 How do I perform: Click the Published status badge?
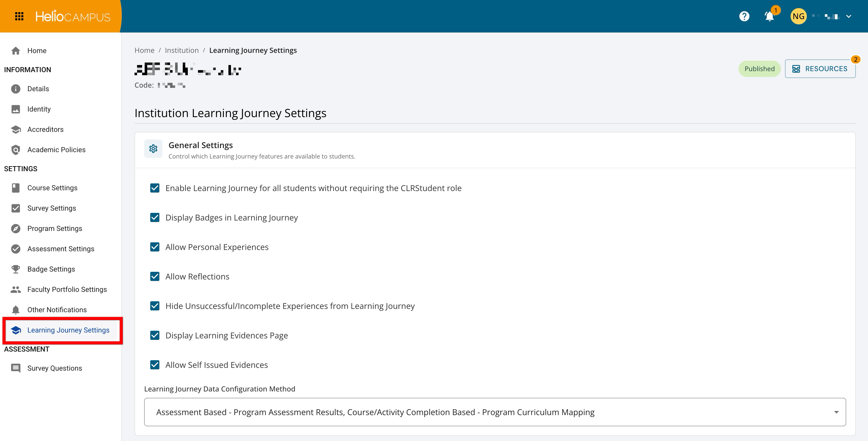759,69
